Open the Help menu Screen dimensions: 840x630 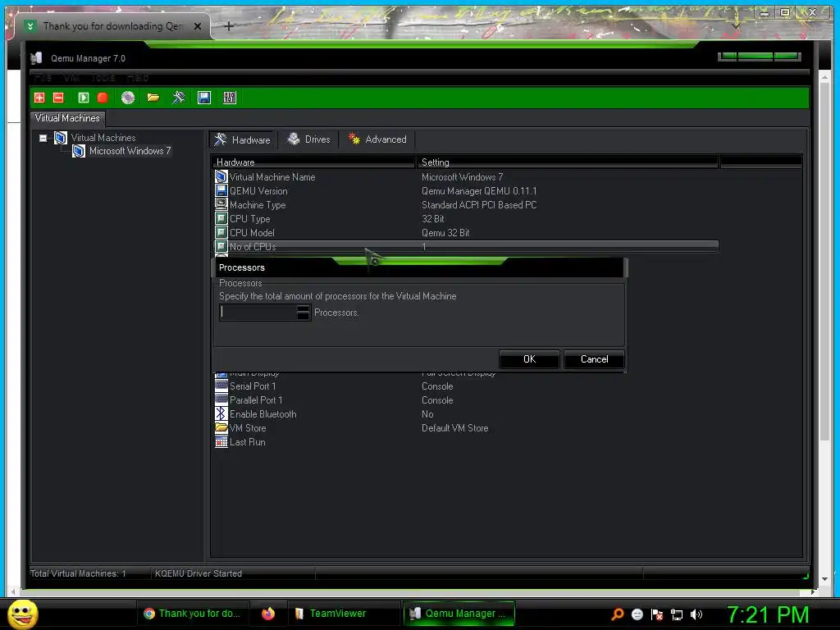click(138, 78)
